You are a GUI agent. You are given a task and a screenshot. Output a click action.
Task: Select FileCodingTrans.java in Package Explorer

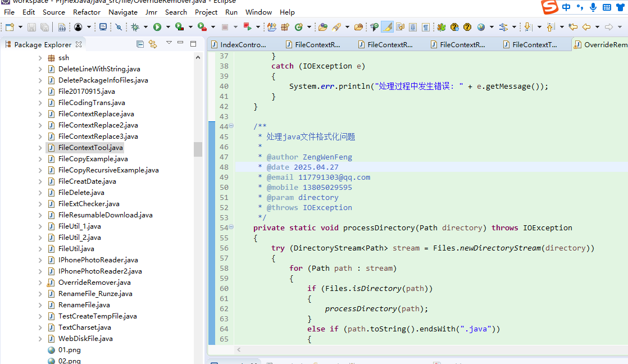click(92, 103)
